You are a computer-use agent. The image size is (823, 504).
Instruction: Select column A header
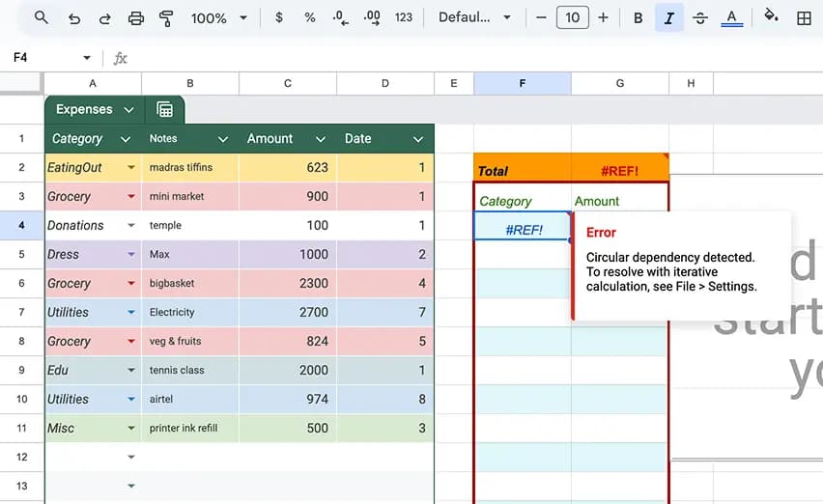93,83
